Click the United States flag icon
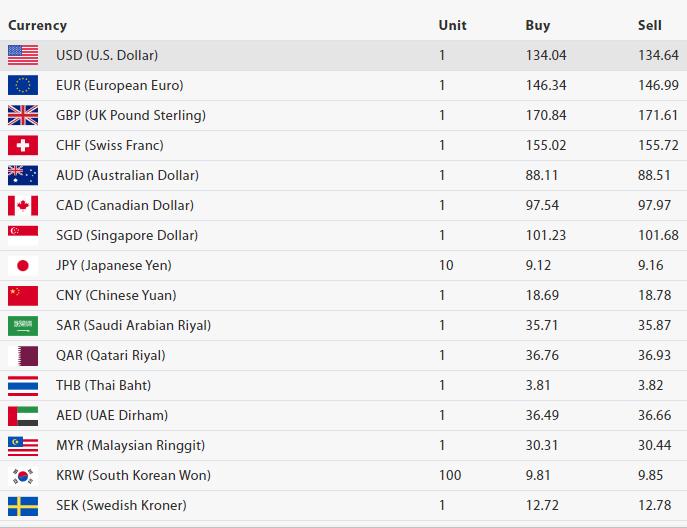This screenshot has width=687, height=528. pyautogui.click(x=23, y=55)
